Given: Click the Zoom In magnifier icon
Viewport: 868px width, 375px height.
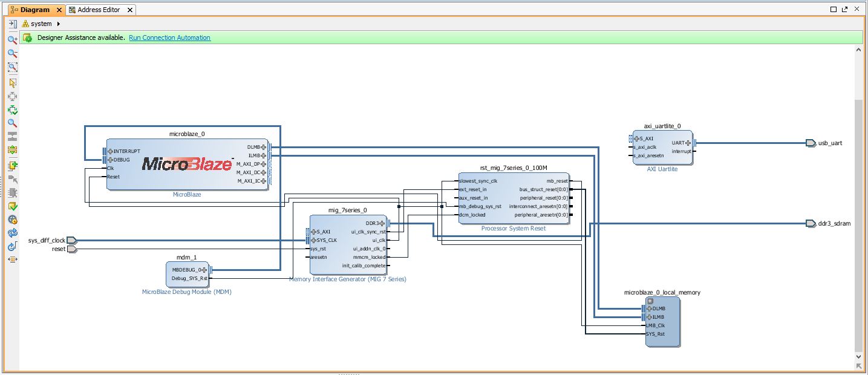Looking at the screenshot, I should (x=12, y=40).
